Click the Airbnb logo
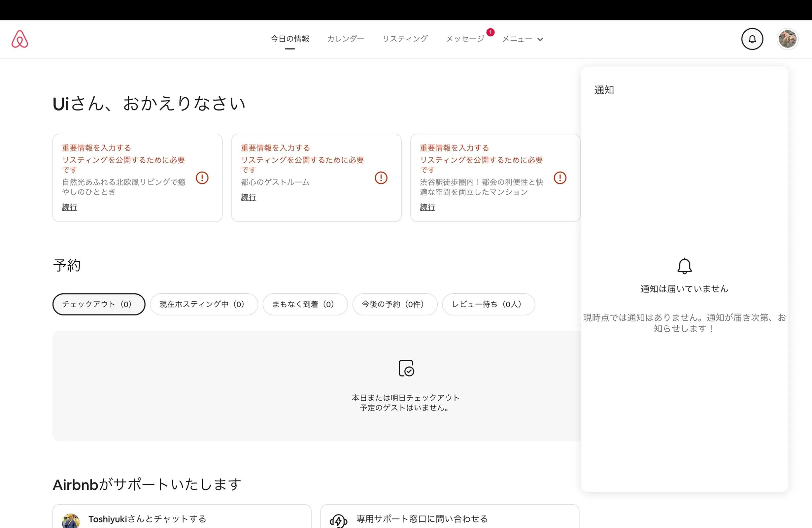The image size is (812, 528). click(19, 39)
